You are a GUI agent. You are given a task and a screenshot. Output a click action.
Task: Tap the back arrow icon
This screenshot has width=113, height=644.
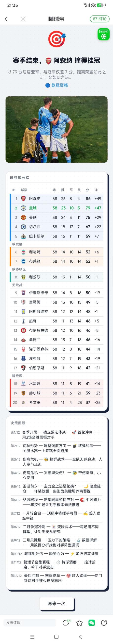[6, 19]
